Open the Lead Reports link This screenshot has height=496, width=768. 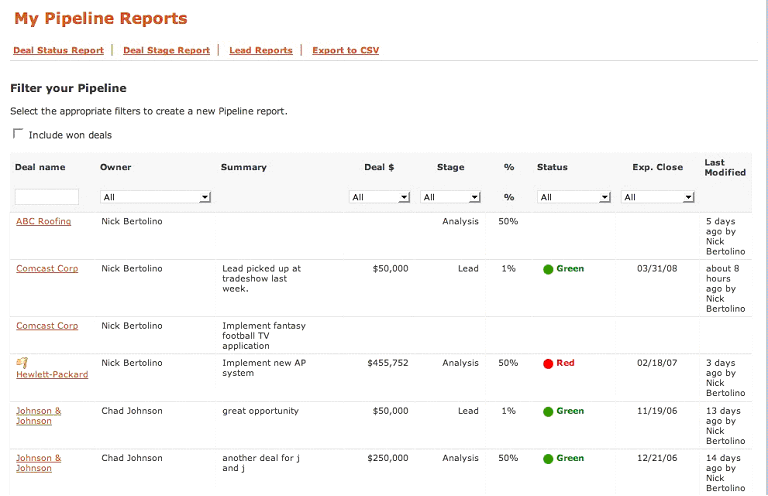261,50
